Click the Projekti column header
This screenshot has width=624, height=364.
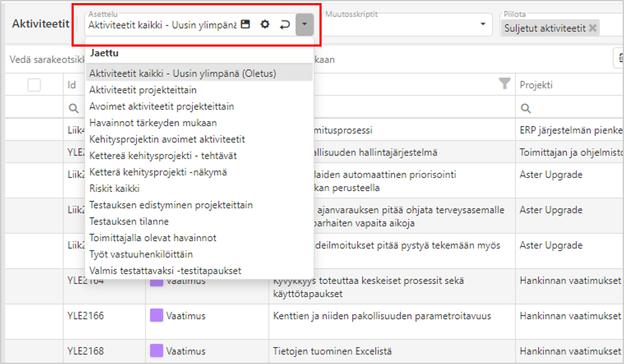click(x=536, y=85)
